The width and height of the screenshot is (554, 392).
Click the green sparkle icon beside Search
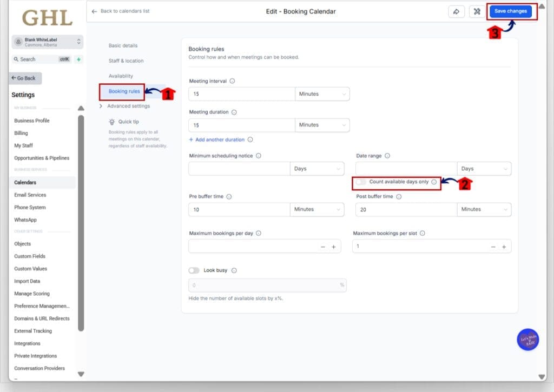pos(79,59)
